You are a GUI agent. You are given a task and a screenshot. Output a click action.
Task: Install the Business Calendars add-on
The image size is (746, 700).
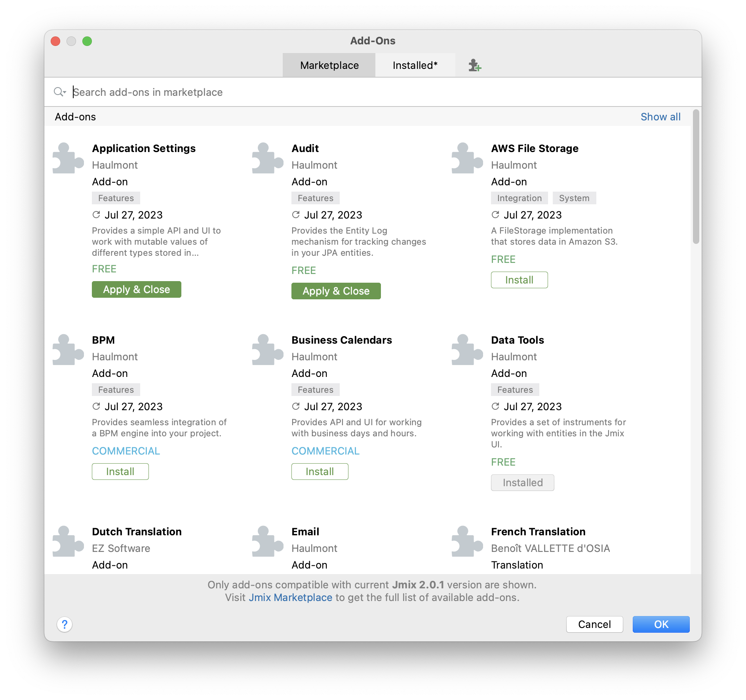[x=320, y=472]
